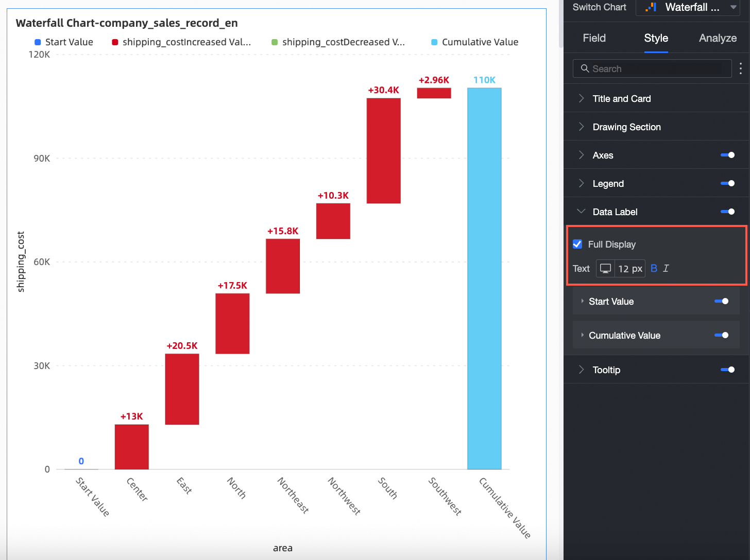
Task: Collapse the Data Label section
Action: coord(582,212)
